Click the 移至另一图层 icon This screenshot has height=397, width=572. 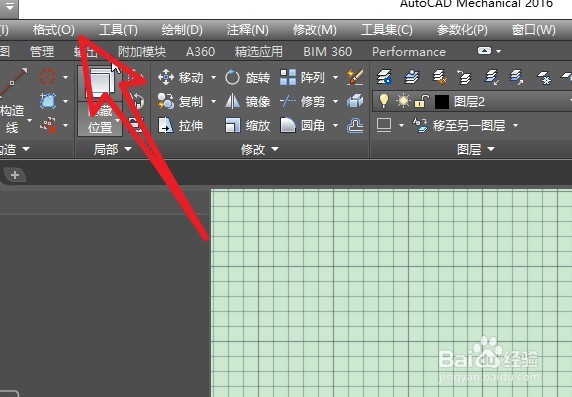click(x=420, y=125)
